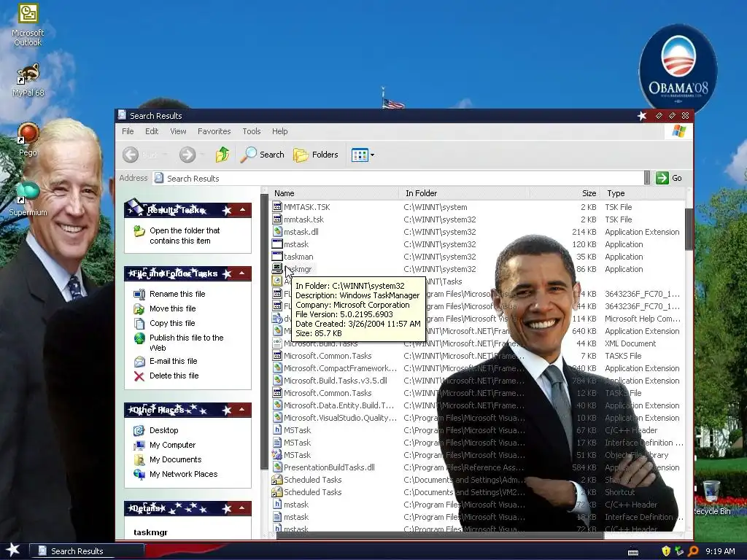This screenshot has width=747, height=560.
Task: Click the shield security tray icon
Action: coord(666,551)
